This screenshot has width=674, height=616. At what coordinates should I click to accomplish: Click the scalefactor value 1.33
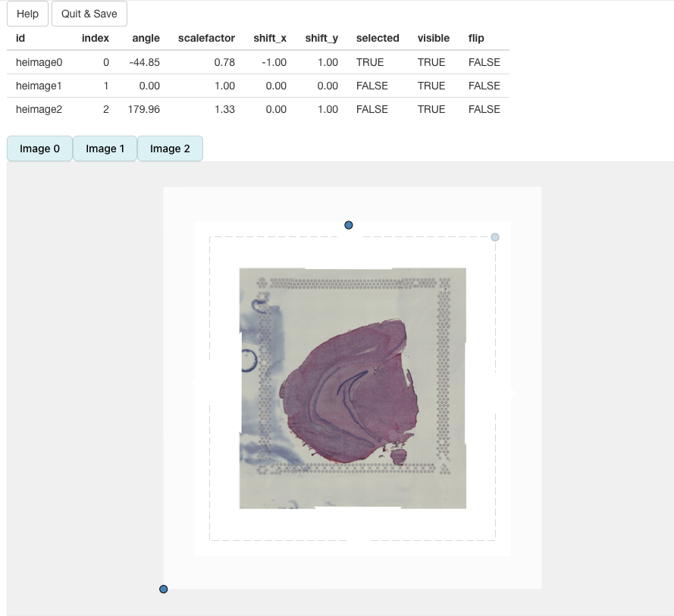224,109
